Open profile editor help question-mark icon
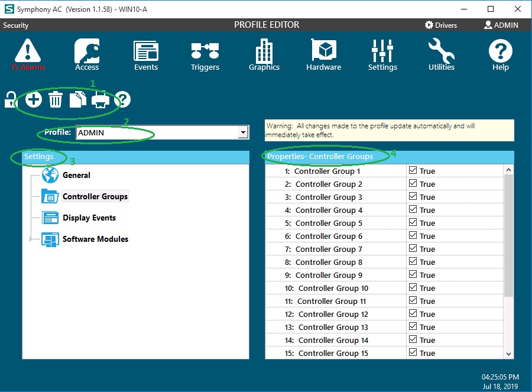This screenshot has width=532, height=392. pyautogui.click(x=122, y=99)
